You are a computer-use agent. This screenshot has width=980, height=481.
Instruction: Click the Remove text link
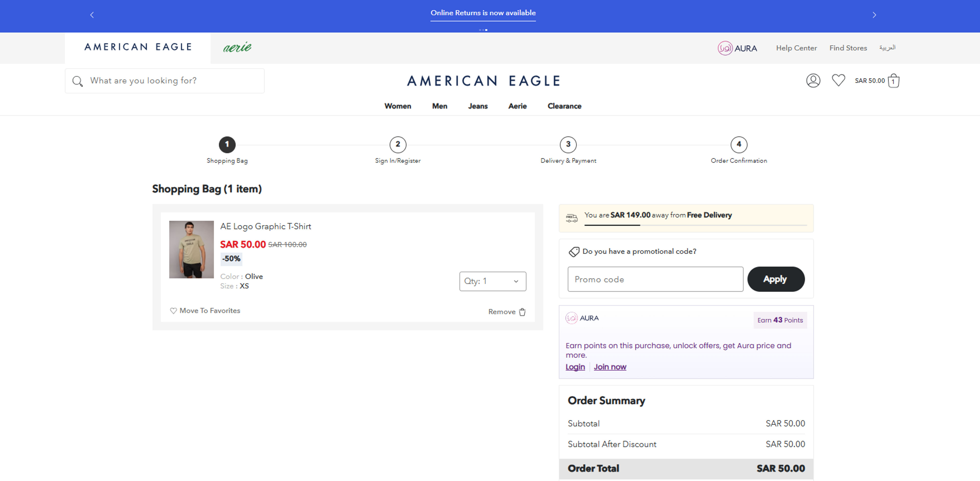pos(502,312)
